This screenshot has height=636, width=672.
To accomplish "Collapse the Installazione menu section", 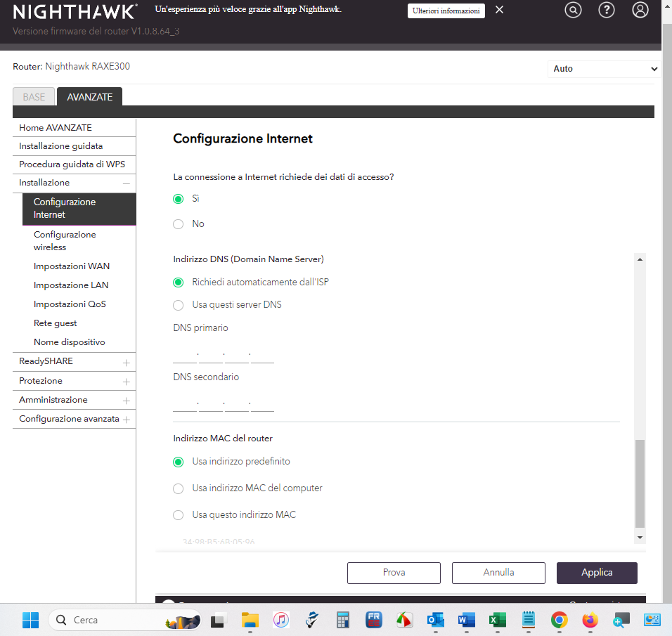I will click(x=126, y=183).
